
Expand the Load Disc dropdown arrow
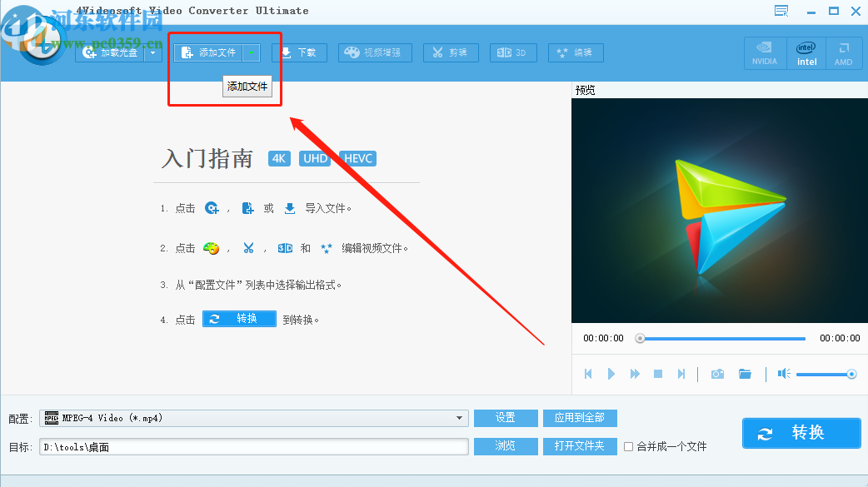[x=153, y=52]
